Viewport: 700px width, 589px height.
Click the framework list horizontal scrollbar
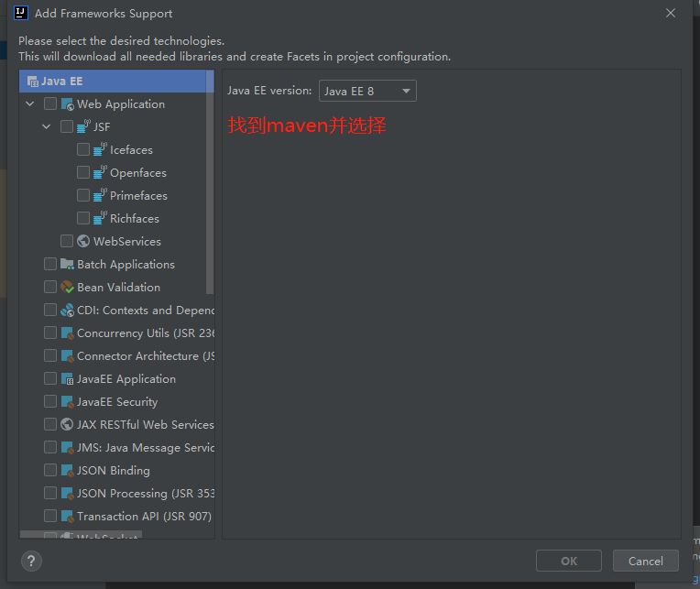click(81, 534)
